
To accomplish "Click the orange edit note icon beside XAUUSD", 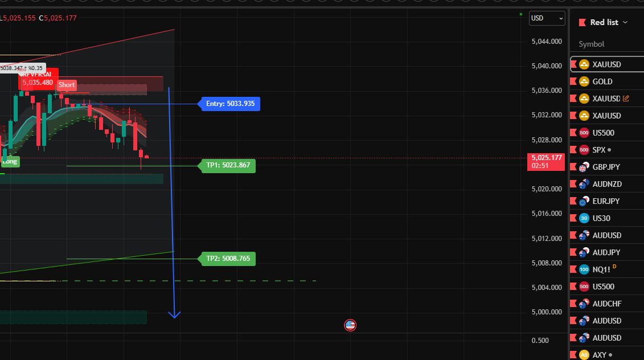I will pyautogui.click(x=626, y=99).
